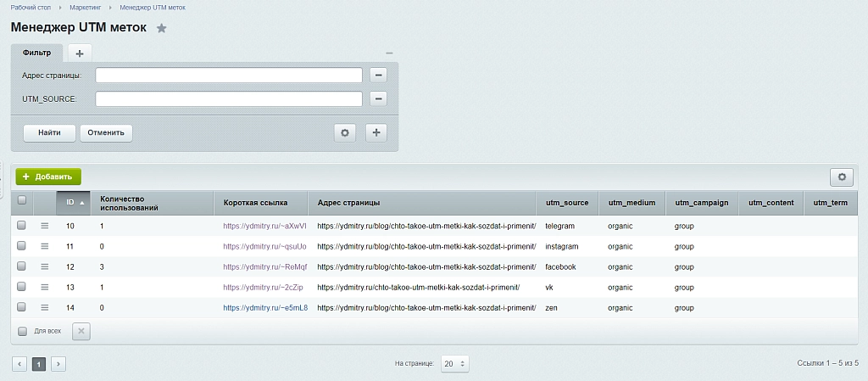Open row actions menu for ID 12
Screen dimensions: 868x381
[x=45, y=267]
